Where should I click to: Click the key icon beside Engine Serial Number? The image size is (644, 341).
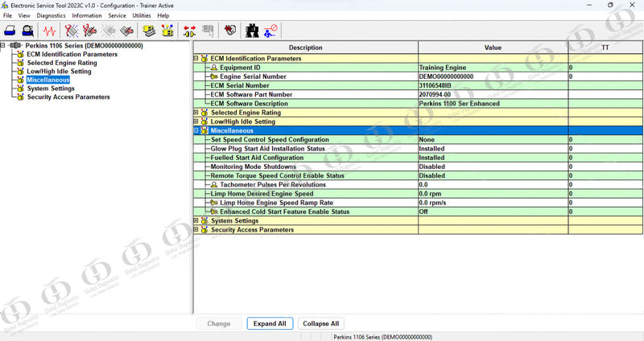click(214, 76)
